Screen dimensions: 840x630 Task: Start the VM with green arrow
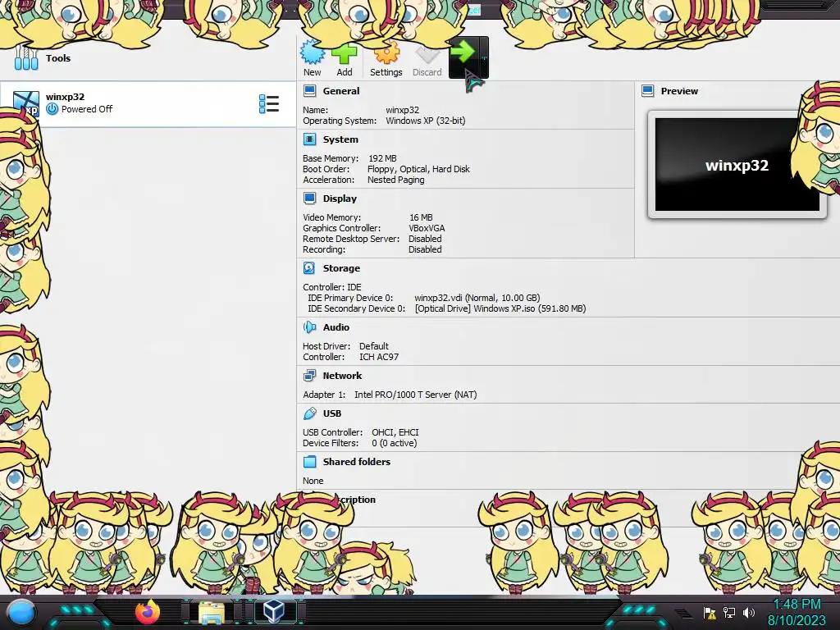pyautogui.click(x=463, y=52)
